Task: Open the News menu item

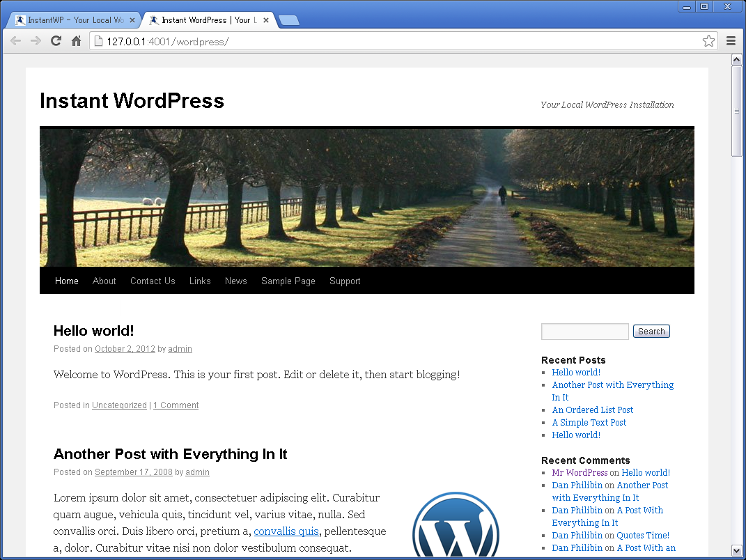Action: (x=236, y=281)
